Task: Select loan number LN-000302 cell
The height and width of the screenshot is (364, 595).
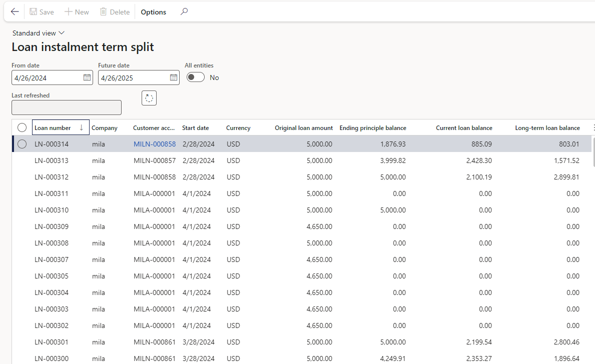Action: click(x=52, y=325)
